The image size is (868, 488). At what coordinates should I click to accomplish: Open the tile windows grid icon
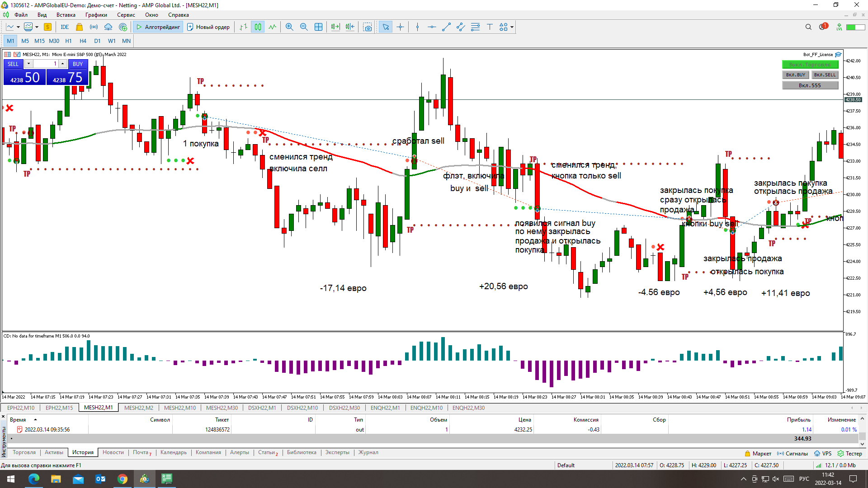pos(318,27)
